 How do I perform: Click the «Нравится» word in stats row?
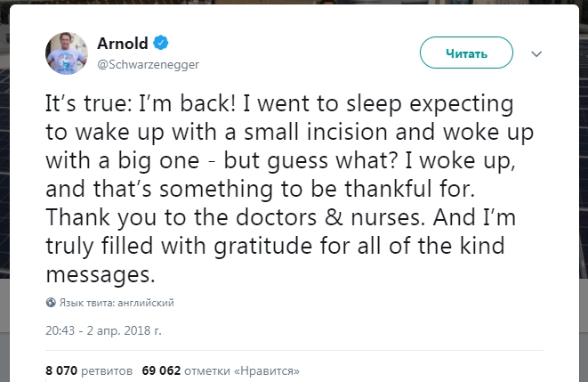point(267,370)
